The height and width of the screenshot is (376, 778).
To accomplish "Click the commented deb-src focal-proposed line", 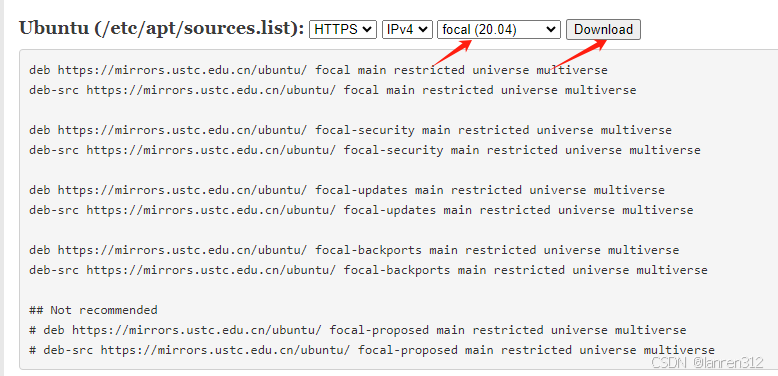I will pyautogui.click(x=372, y=350).
